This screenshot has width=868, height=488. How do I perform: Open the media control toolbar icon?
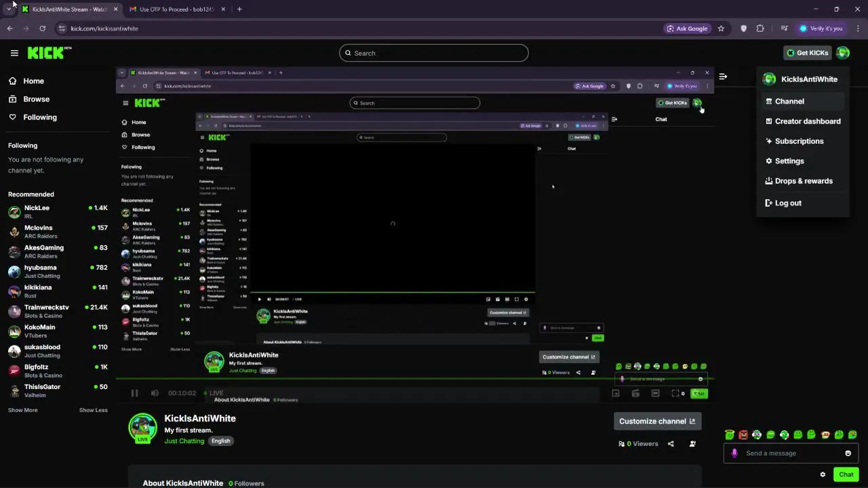click(785, 28)
